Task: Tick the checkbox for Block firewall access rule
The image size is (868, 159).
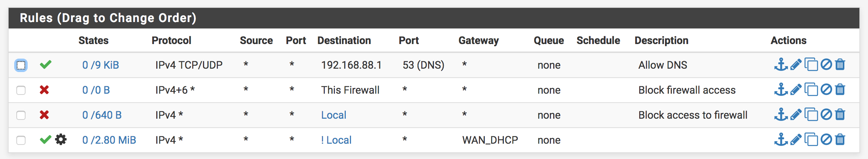Action: click(x=21, y=90)
